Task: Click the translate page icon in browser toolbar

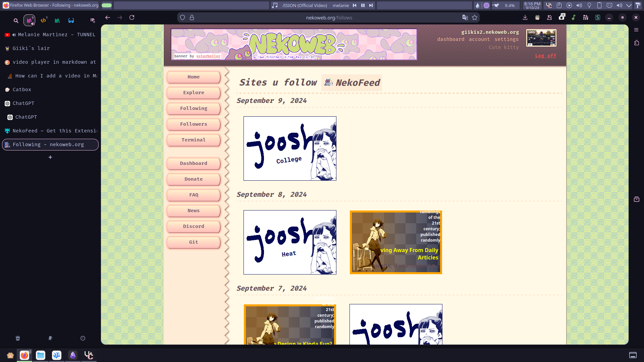Action: click(x=465, y=18)
